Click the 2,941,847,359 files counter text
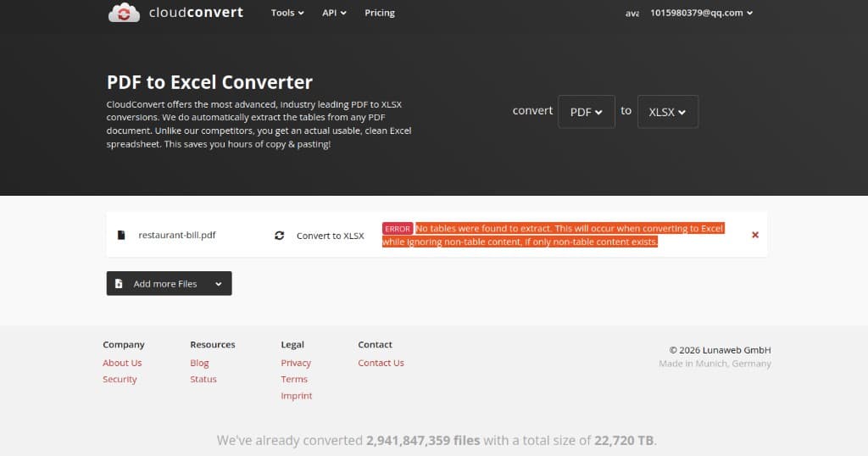868x456 pixels. [x=423, y=441]
